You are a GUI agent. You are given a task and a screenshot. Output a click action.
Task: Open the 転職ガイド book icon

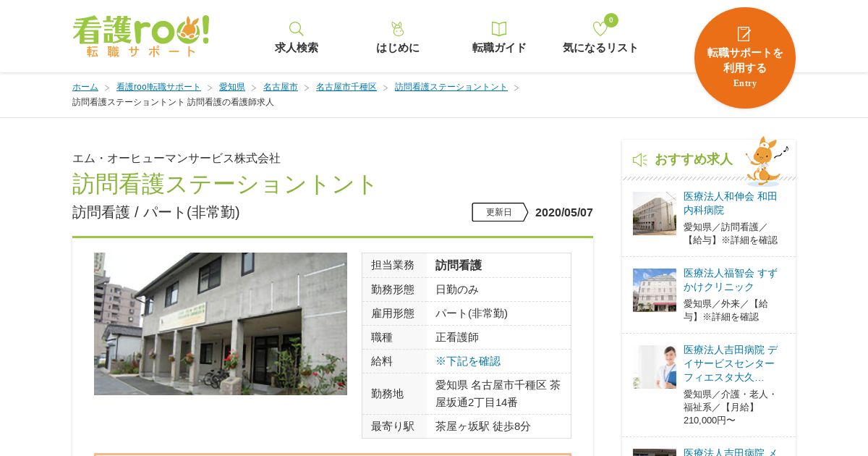pos(499,29)
